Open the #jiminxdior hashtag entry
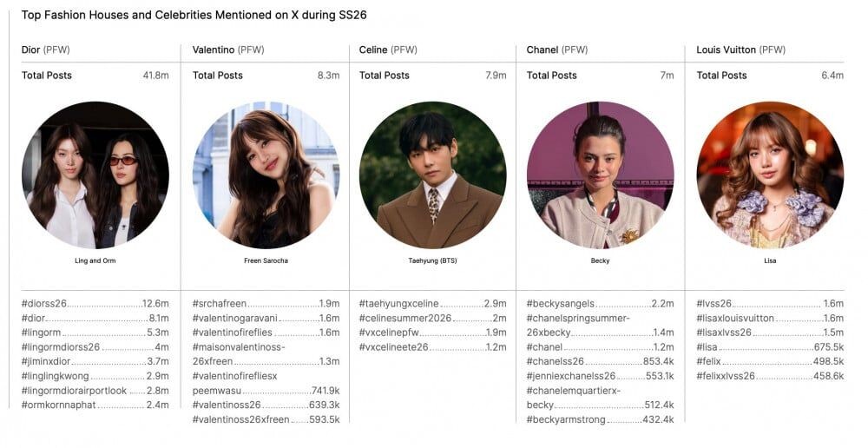868x448 pixels. pyautogui.click(x=47, y=361)
